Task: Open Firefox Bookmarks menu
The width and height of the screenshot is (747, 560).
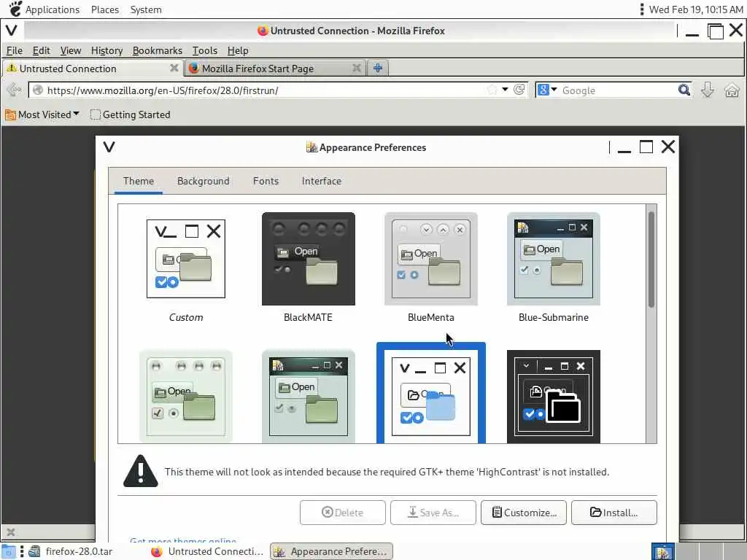Action: tap(158, 50)
